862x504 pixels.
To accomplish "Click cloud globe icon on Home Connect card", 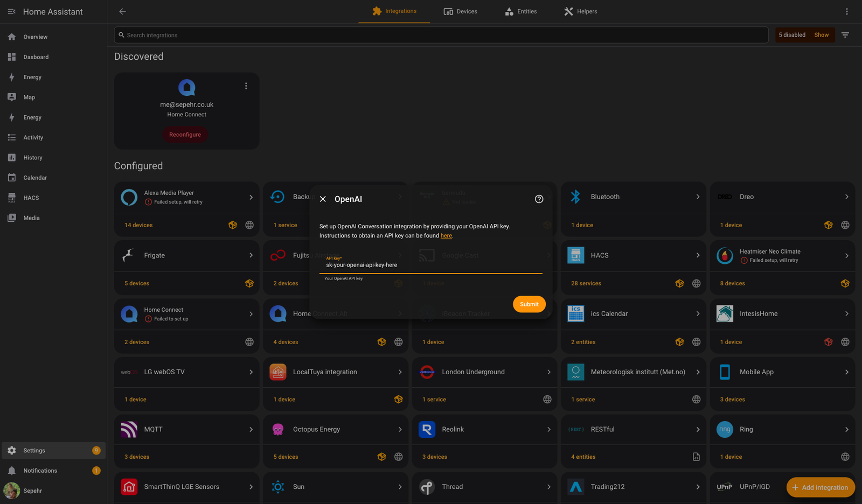I will click(249, 342).
